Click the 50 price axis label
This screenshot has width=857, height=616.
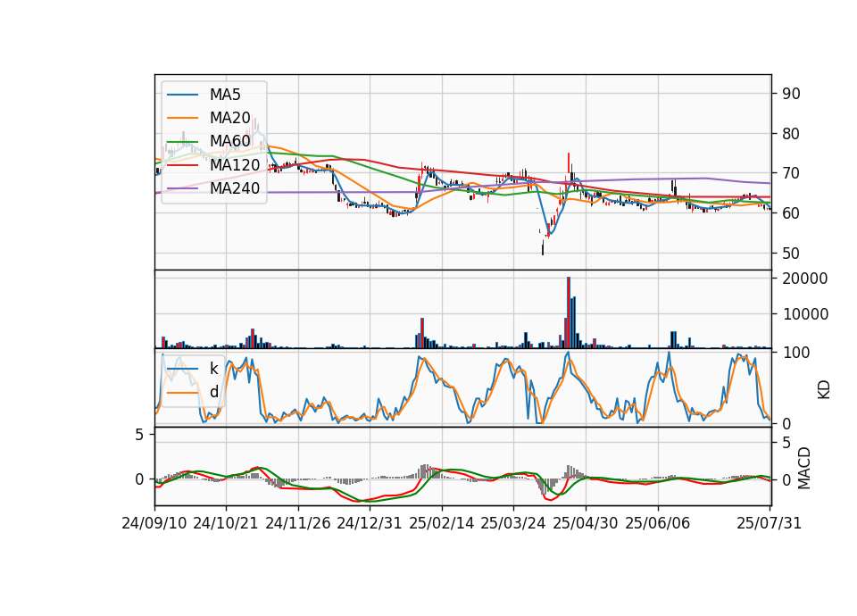pyautogui.click(x=792, y=254)
